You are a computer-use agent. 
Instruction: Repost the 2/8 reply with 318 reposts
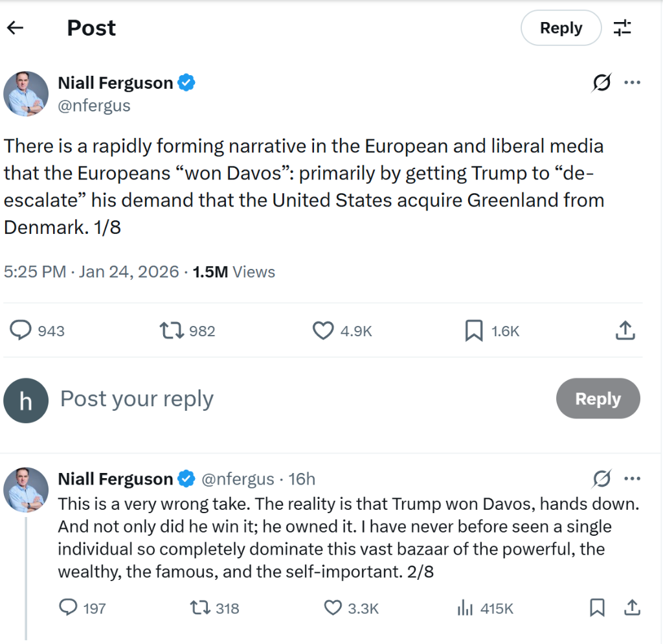[x=200, y=608]
